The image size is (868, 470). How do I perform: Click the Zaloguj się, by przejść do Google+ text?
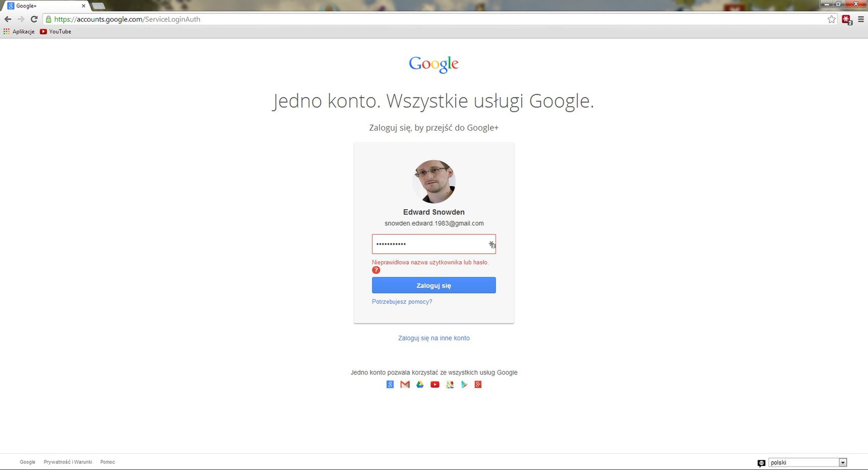click(434, 128)
